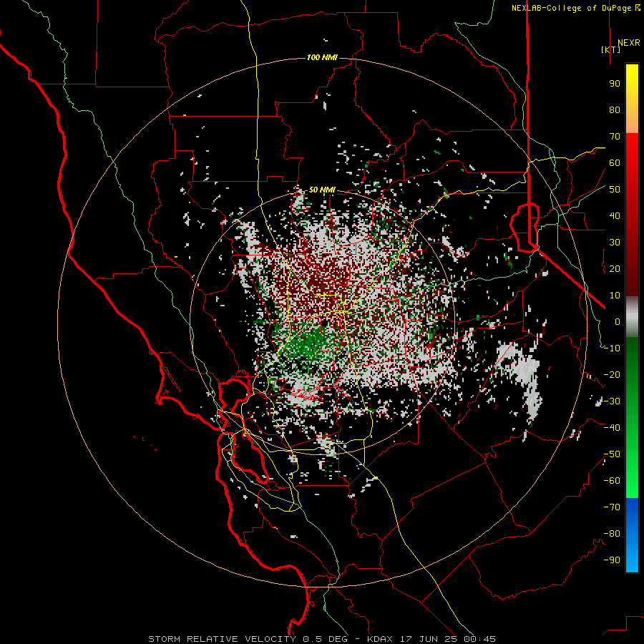644x644 pixels.
Task: Click the -70 value on the velocity scale
Action: [612, 507]
